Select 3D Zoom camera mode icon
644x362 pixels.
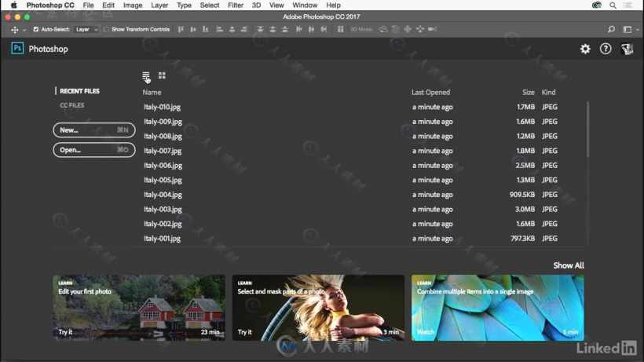pyautogui.click(x=432, y=29)
